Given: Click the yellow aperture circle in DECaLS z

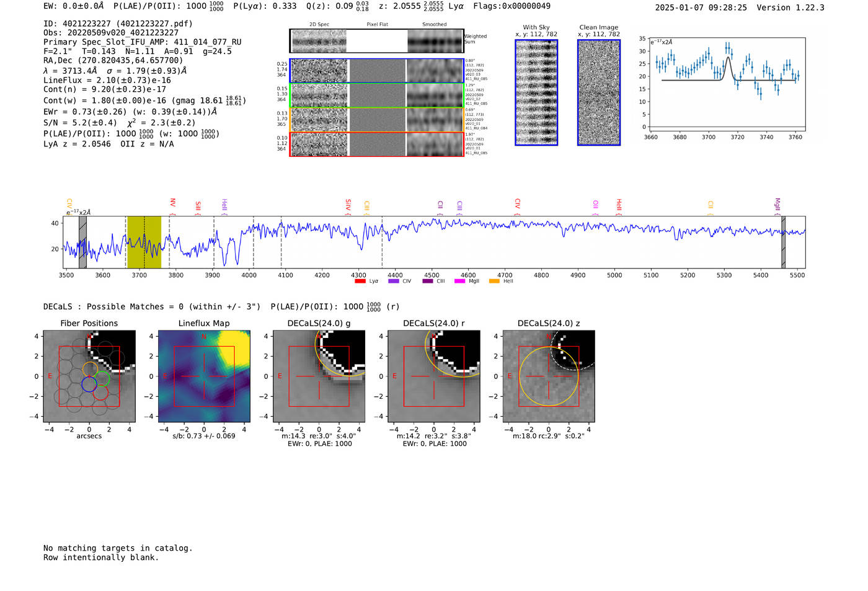Looking at the screenshot, I should tap(549, 376).
